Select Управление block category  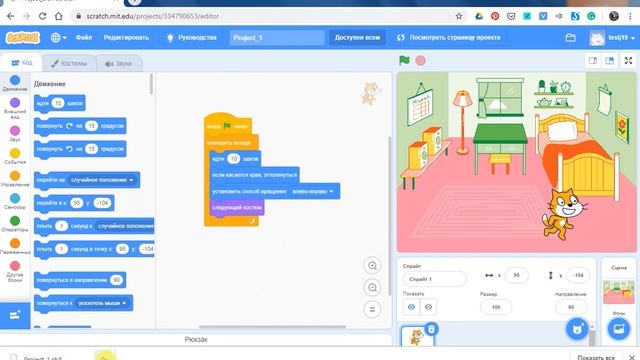pyautogui.click(x=15, y=179)
